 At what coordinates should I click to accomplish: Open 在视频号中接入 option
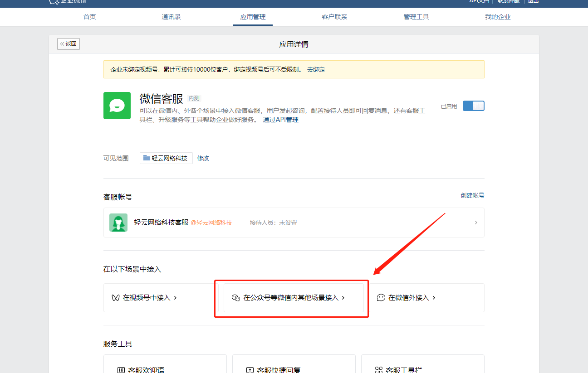(x=161, y=298)
